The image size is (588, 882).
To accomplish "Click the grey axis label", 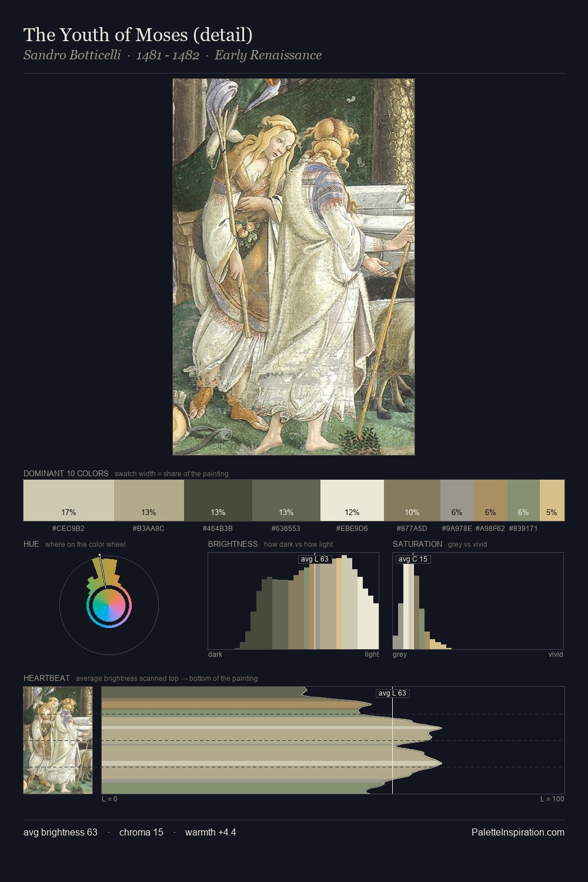I will [x=400, y=654].
